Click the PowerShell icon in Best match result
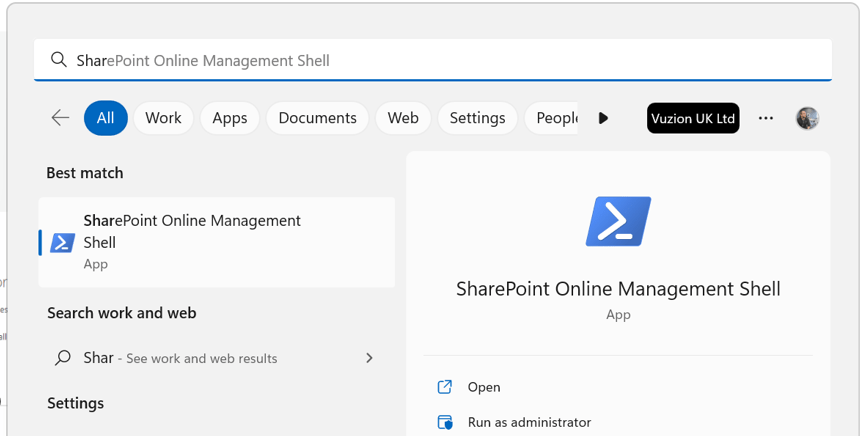Image resolution: width=862 pixels, height=436 pixels. [63, 242]
